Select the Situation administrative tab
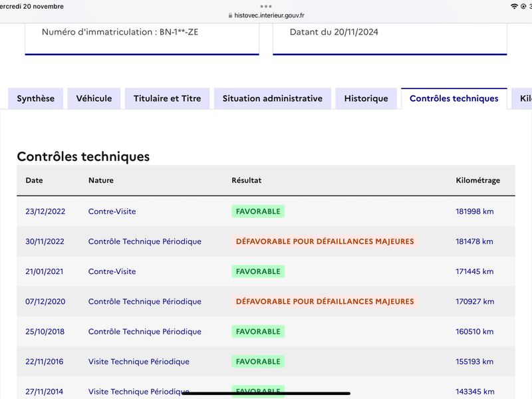This screenshot has width=532, height=399. 273,98
